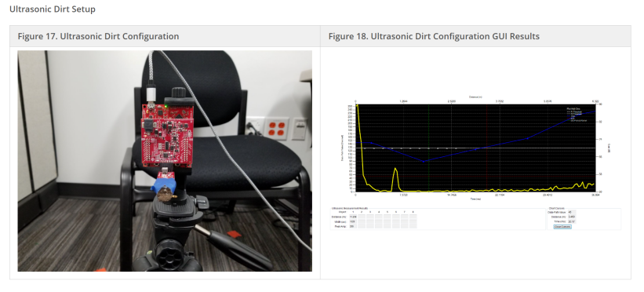
Task: Click the Clear Cursors button in GUI
Action: pos(562,227)
